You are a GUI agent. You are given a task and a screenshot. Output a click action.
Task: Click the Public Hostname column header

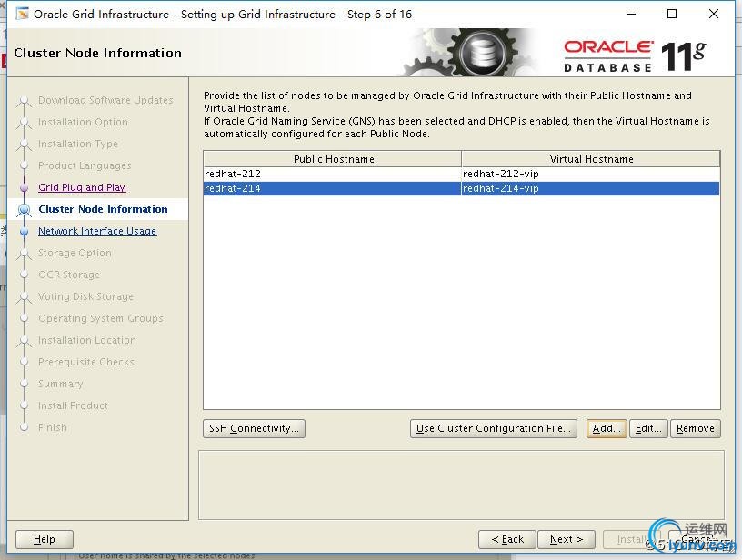333,159
